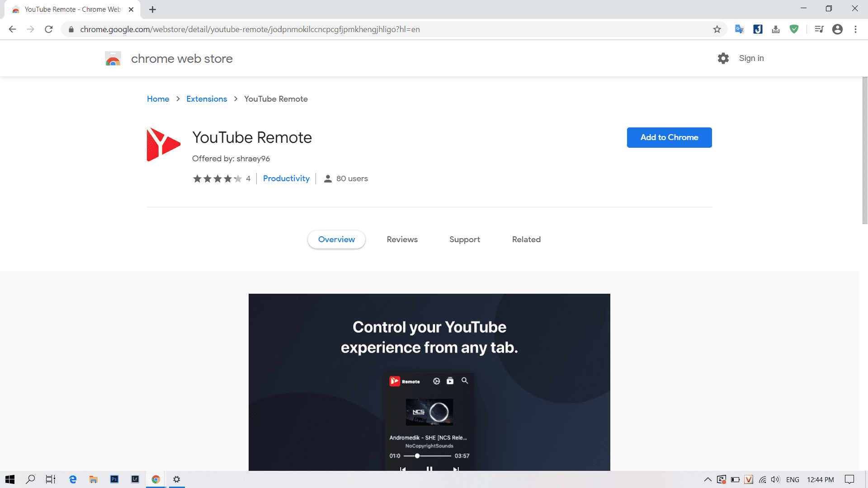Go to the Home breadcrumb link
868x488 pixels.
[x=158, y=99]
